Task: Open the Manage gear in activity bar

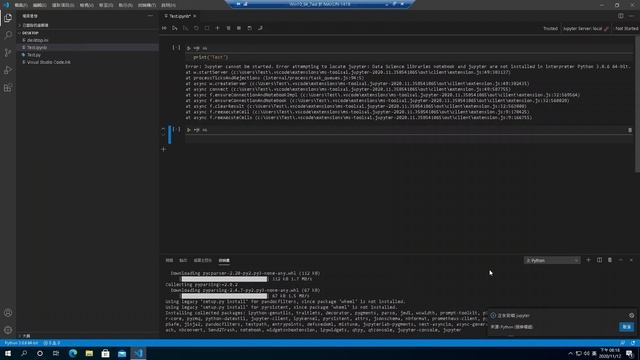Action: pyautogui.click(x=8, y=330)
